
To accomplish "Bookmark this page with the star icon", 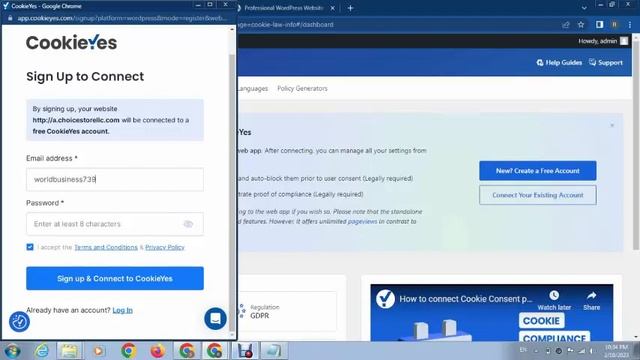I will 581,24.
